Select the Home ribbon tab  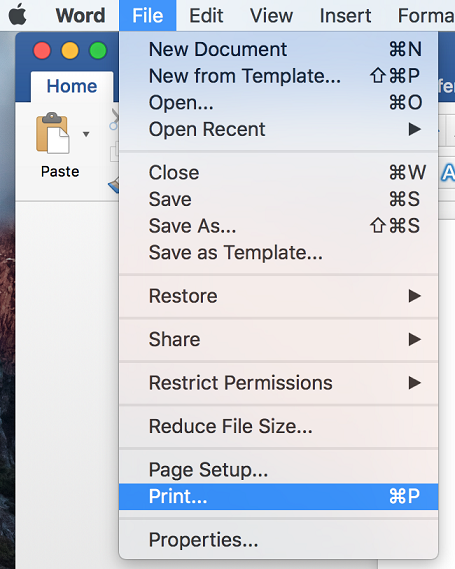tap(72, 86)
